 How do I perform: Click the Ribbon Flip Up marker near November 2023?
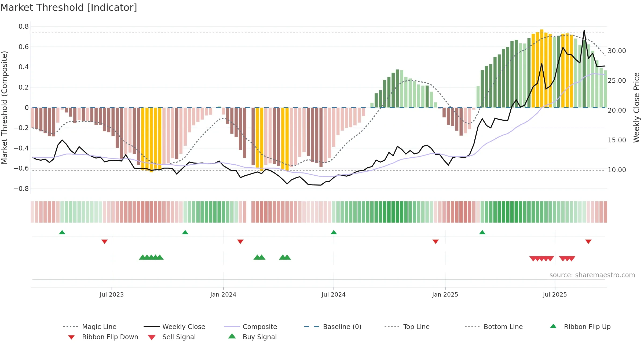pyautogui.click(x=185, y=232)
